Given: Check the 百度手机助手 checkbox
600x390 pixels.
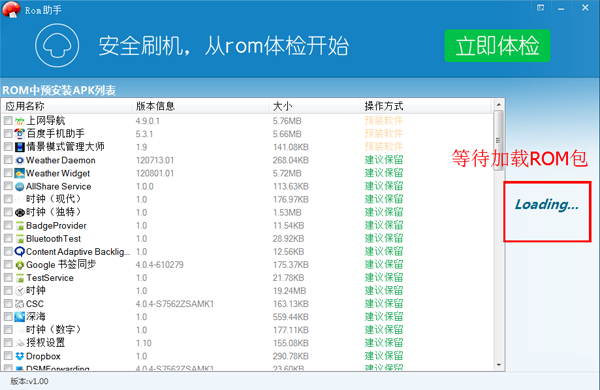Looking at the screenshot, I should point(8,134).
